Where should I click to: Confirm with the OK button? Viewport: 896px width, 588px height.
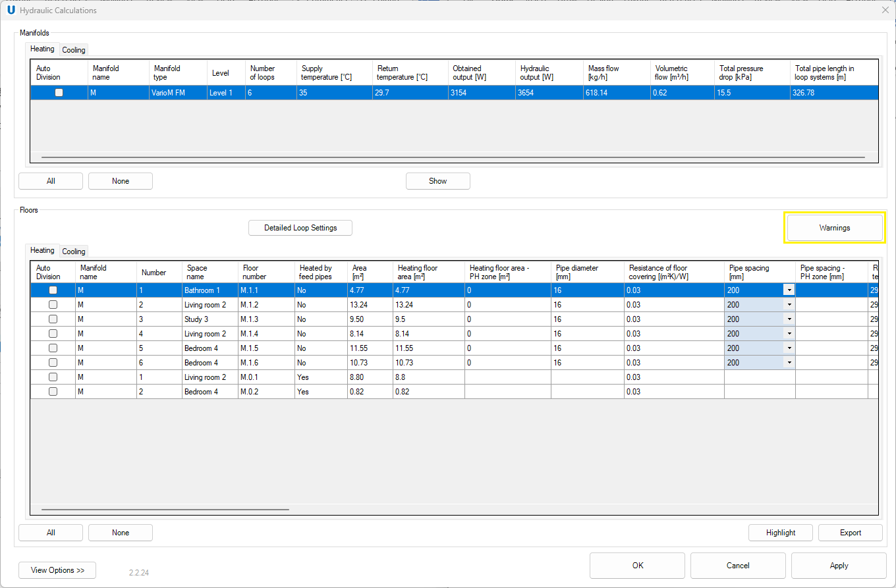(637, 566)
